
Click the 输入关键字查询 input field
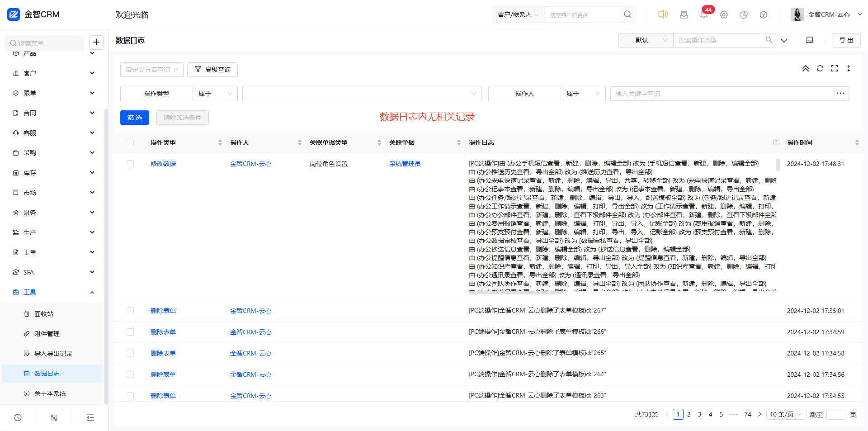coord(721,94)
